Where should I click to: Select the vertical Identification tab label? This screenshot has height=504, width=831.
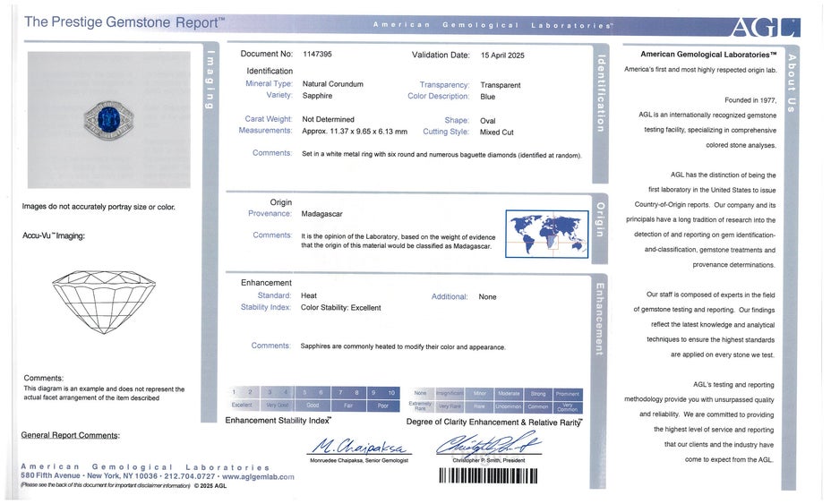point(600,93)
